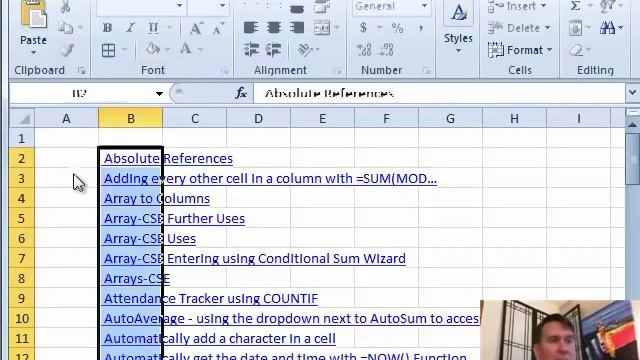Image resolution: width=640 pixels, height=360 pixels.
Task: Open the Paste options arrow
Action: coord(33,53)
